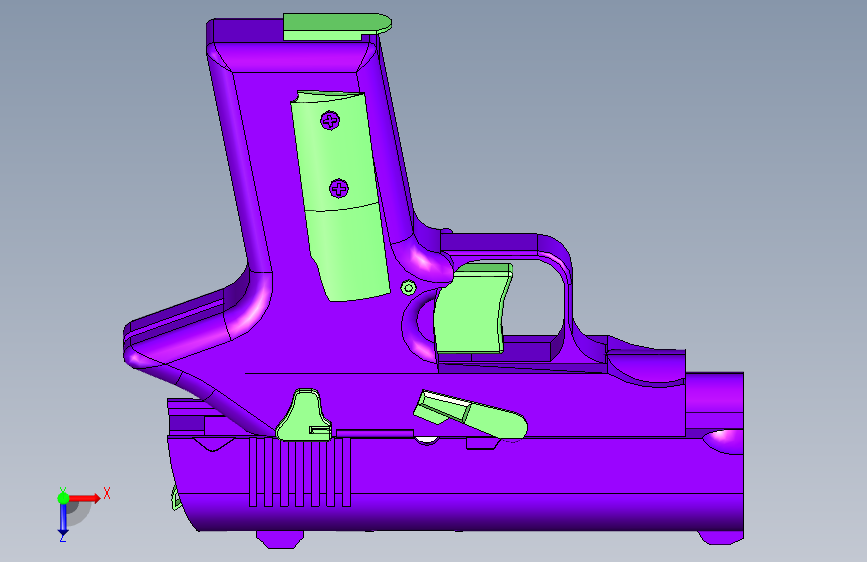Viewport: 867px width, 562px height.
Task: Click the green Y axis dot on the triad
Action: pyautogui.click(x=63, y=498)
